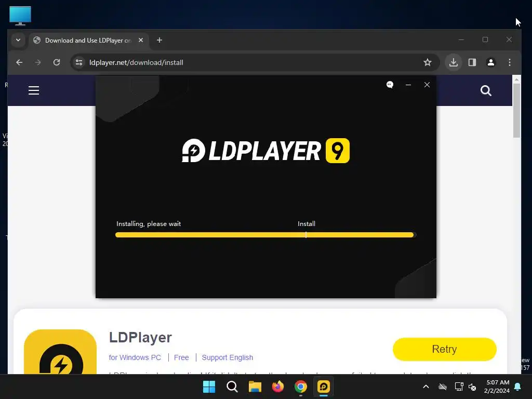
Task: Open Chrome downloads panel
Action: [454, 62]
